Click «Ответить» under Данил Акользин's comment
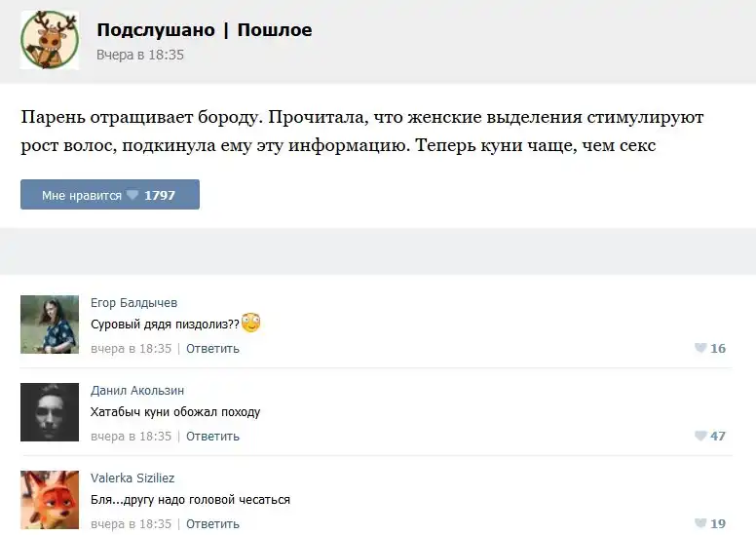 212,436
